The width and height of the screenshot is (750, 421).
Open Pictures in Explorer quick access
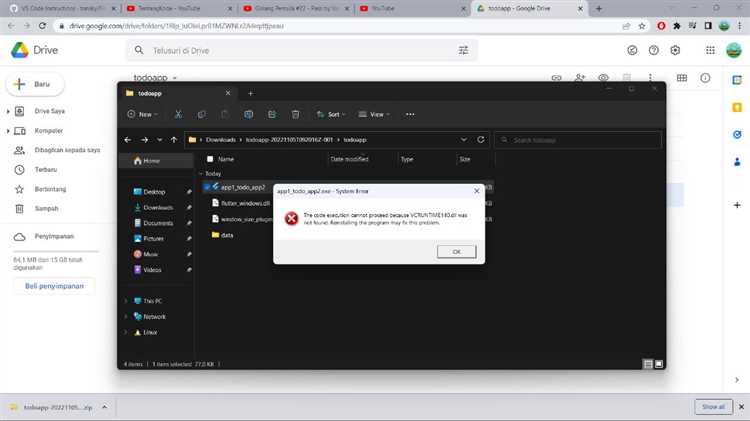point(149,238)
